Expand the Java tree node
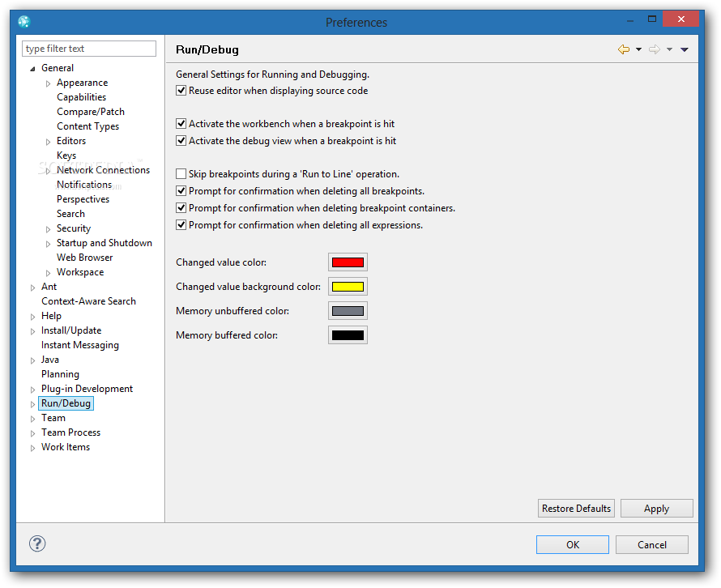The height and width of the screenshot is (588, 721). coord(32,360)
